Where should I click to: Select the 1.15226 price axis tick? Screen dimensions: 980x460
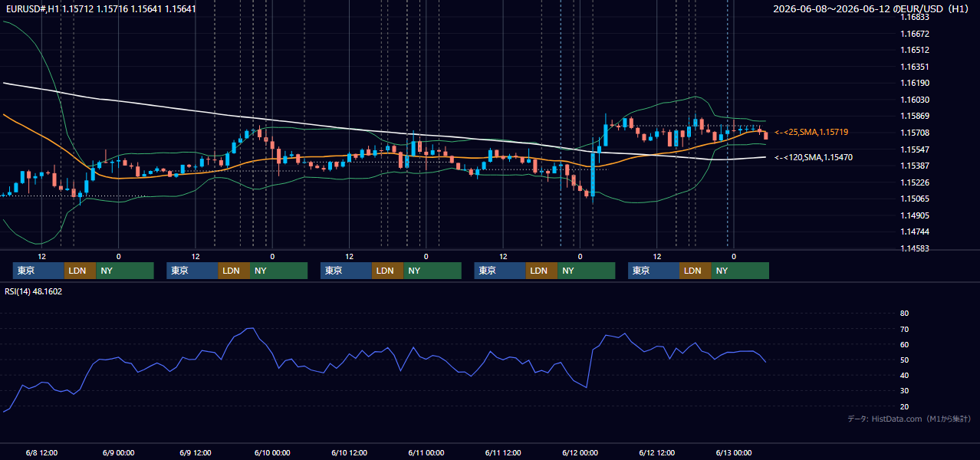[x=915, y=182]
